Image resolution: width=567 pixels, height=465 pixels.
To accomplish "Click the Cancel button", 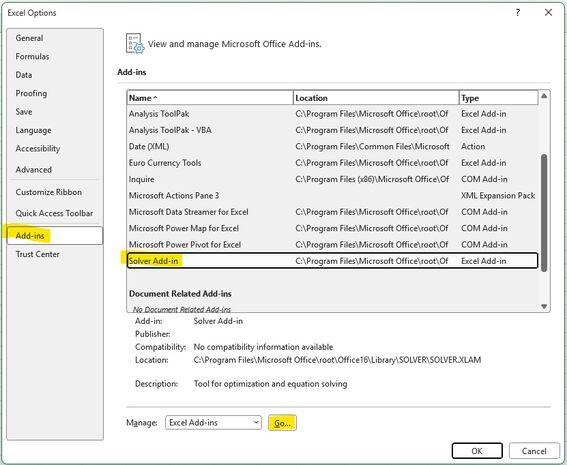I will pos(534,451).
